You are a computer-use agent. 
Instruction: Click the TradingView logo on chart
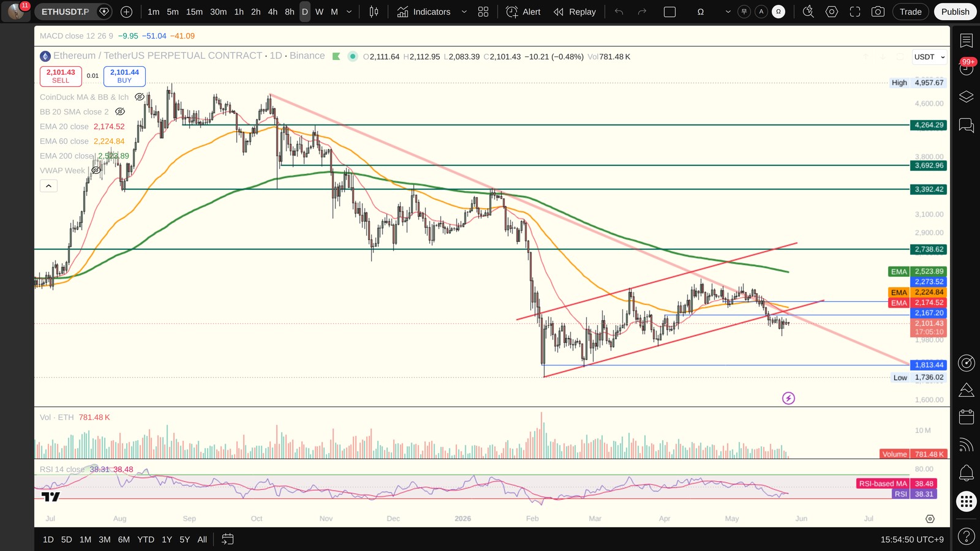51,497
